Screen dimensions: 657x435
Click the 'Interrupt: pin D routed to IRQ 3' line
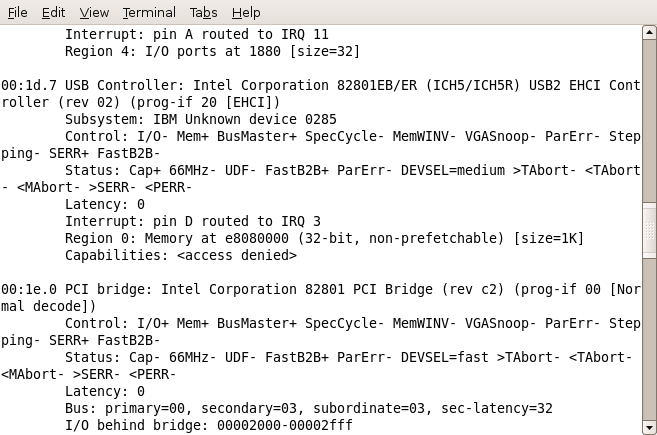pos(193,221)
